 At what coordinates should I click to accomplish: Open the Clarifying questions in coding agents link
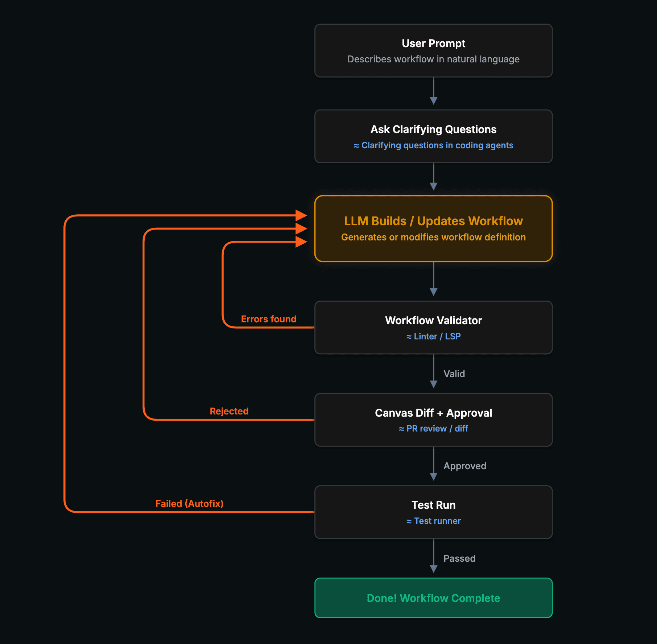pos(433,145)
